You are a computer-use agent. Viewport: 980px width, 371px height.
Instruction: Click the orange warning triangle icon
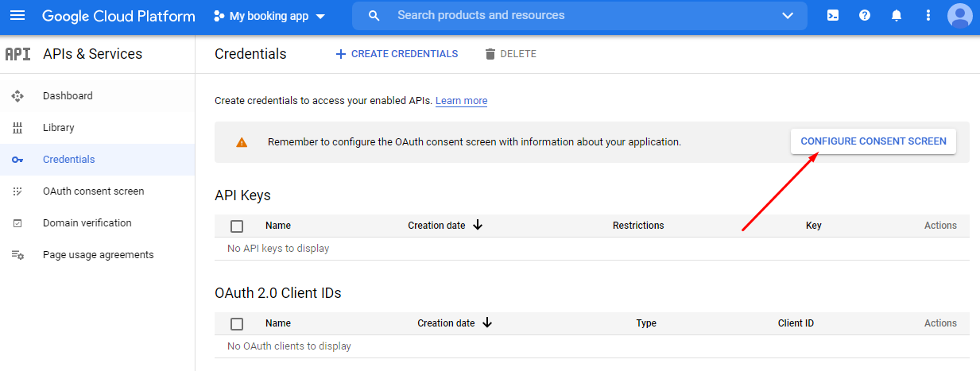pyautogui.click(x=242, y=142)
